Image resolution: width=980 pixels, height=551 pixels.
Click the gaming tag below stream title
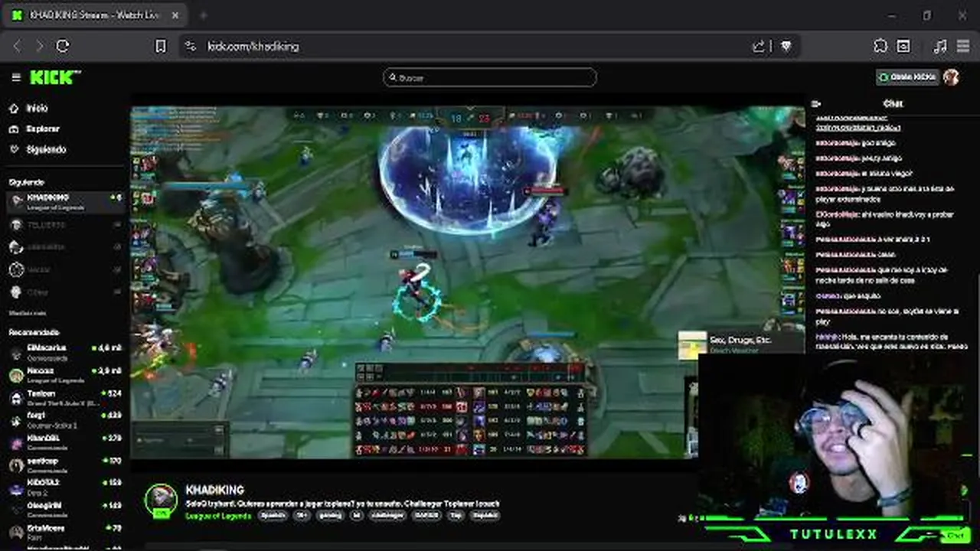coord(330,516)
